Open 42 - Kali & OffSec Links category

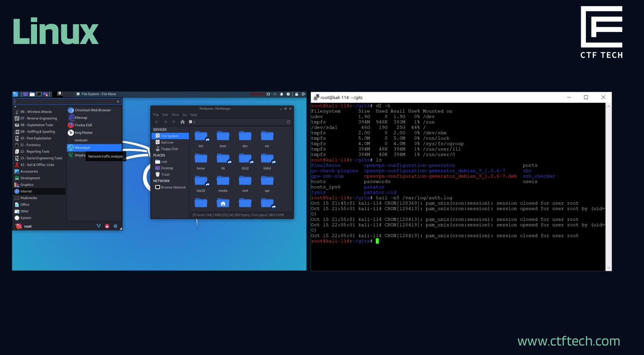(x=34, y=165)
